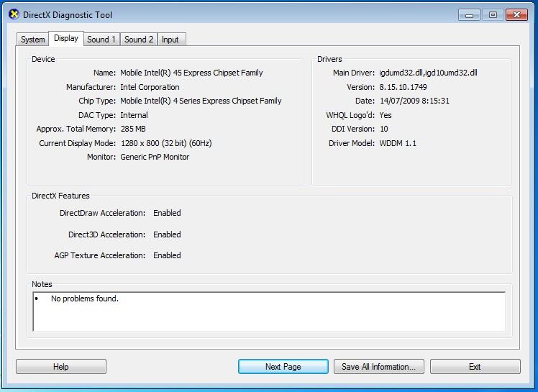Close the DirectX Diagnostic Tool window
This screenshot has height=392, width=538.
click(x=516, y=15)
